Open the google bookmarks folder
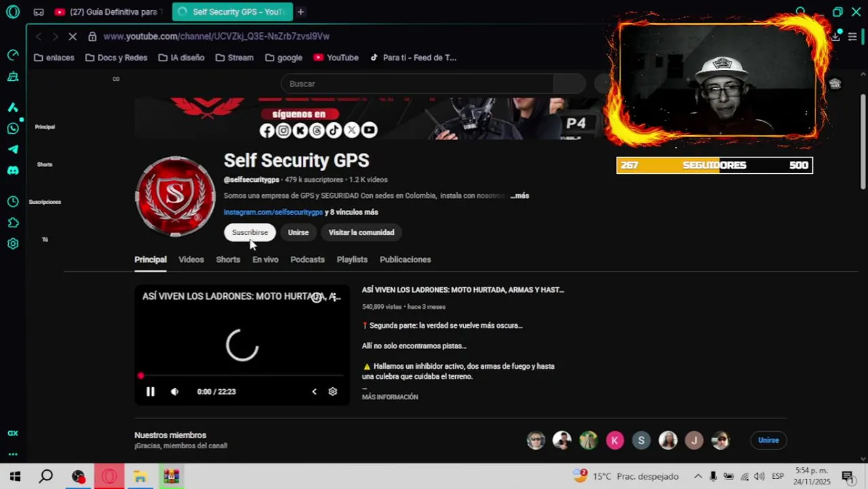 pyautogui.click(x=284, y=58)
